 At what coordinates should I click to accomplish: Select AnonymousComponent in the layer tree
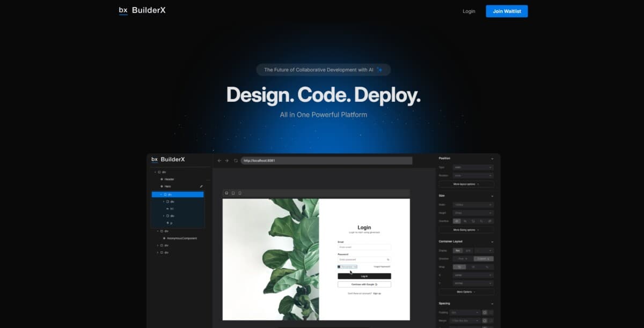click(x=181, y=238)
